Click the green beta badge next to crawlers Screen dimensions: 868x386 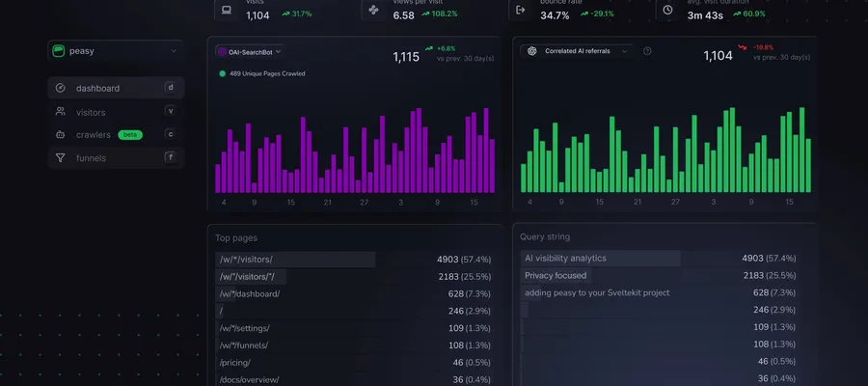click(x=130, y=135)
